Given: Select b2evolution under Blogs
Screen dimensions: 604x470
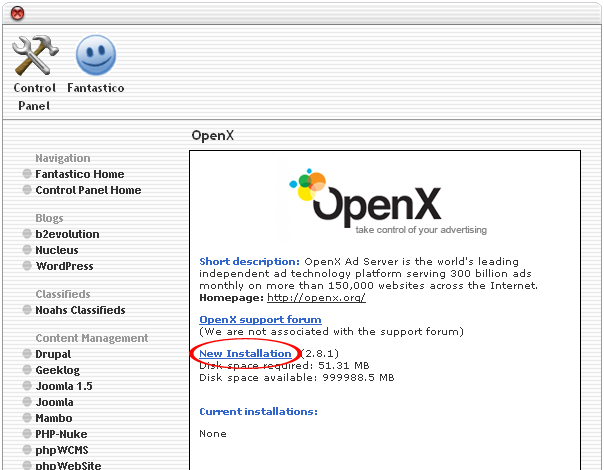Looking at the screenshot, I should pyautogui.click(x=67, y=234).
